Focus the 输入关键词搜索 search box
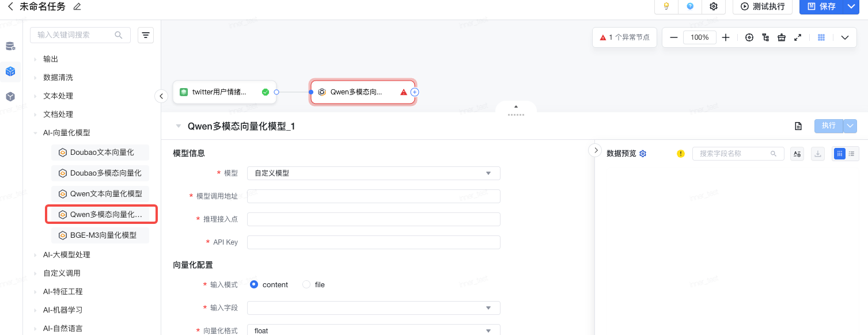Image resolution: width=868 pixels, height=335 pixels. [x=80, y=35]
